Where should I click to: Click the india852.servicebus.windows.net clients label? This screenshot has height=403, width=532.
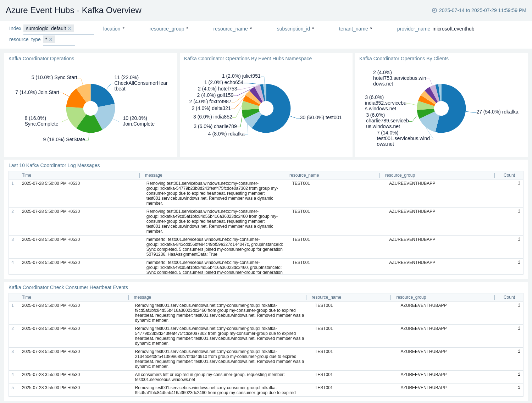[386, 103]
